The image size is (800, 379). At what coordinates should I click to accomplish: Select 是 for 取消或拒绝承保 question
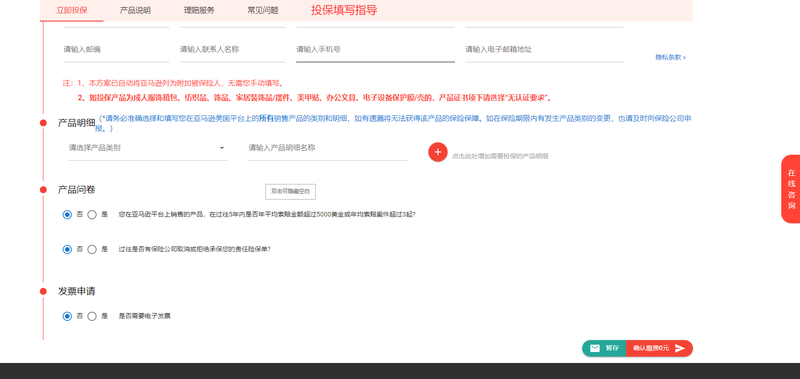click(92, 249)
